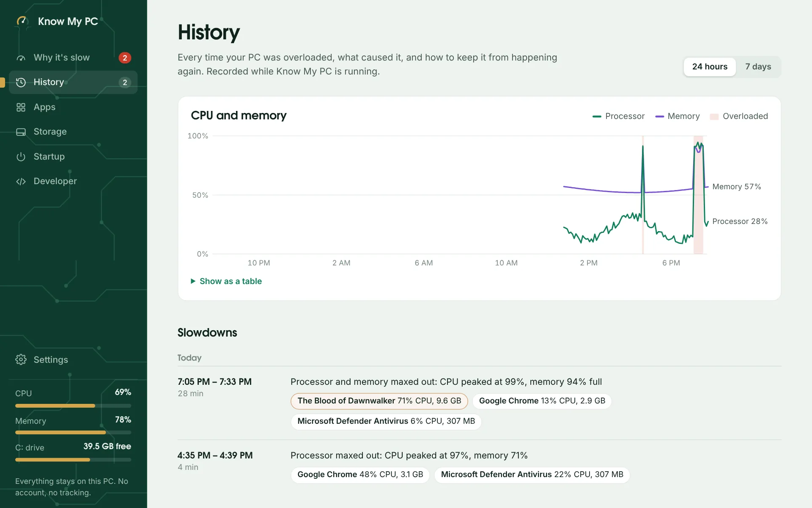
Task: Click the Know My PC gauge logo
Action: [22, 21]
